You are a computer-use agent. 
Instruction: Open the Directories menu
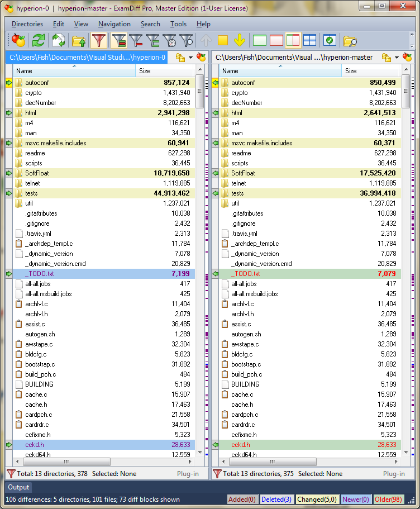tap(27, 24)
